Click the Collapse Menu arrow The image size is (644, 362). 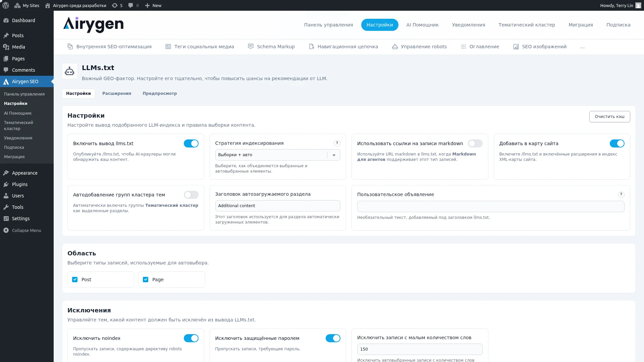pyautogui.click(x=6, y=230)
